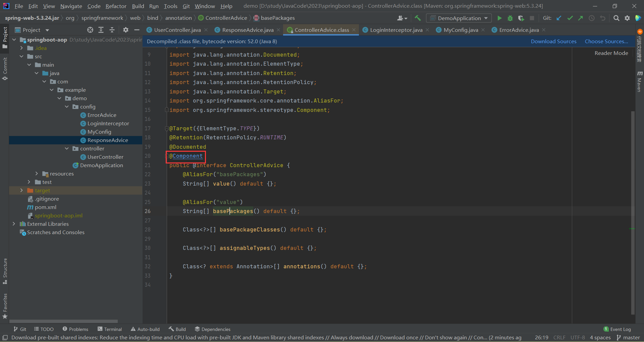Open the Terminal tool window
The height and width of the screenshot is (342, 644).
tap(110, 329)
